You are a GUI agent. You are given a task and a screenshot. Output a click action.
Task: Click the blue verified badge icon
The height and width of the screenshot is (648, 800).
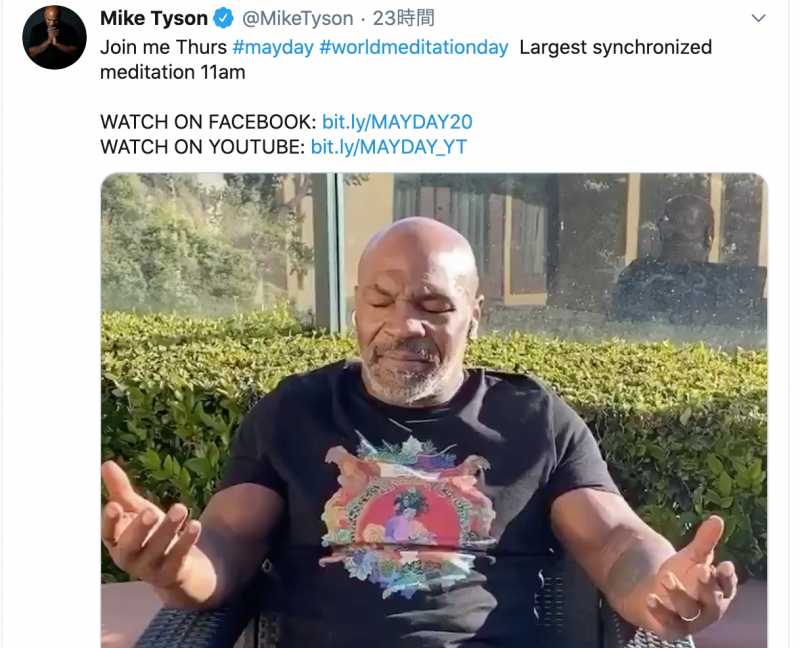[223, 18]
